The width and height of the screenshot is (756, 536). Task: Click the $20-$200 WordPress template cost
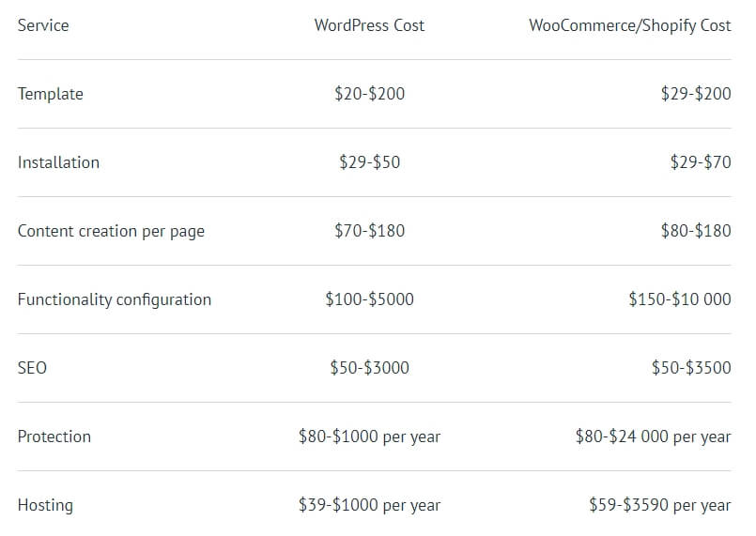[x=369, y=94]
